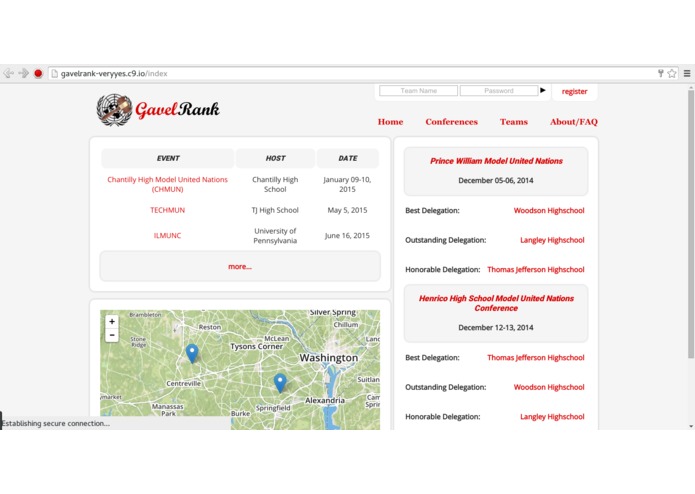The image size is (695, 494).
Task: Click the browser back arrow
Action: pos(8,74)
